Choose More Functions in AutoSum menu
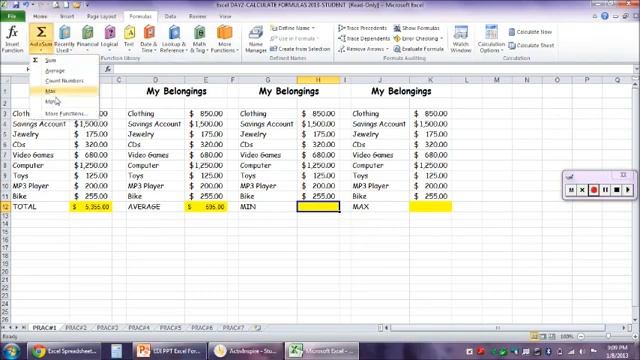 pyautogui.click(x=64, y=113)
